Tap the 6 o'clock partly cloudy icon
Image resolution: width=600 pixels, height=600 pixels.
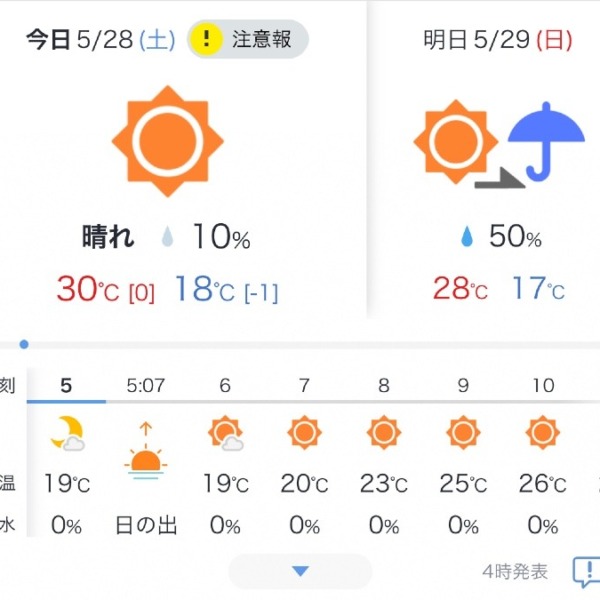tap(226, 433)
